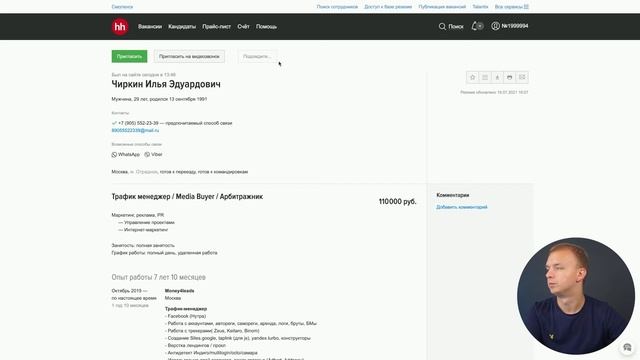The image size is (640, 360).
Task: Expand Все сервисы in the top bar
Action: pos(511,7)
